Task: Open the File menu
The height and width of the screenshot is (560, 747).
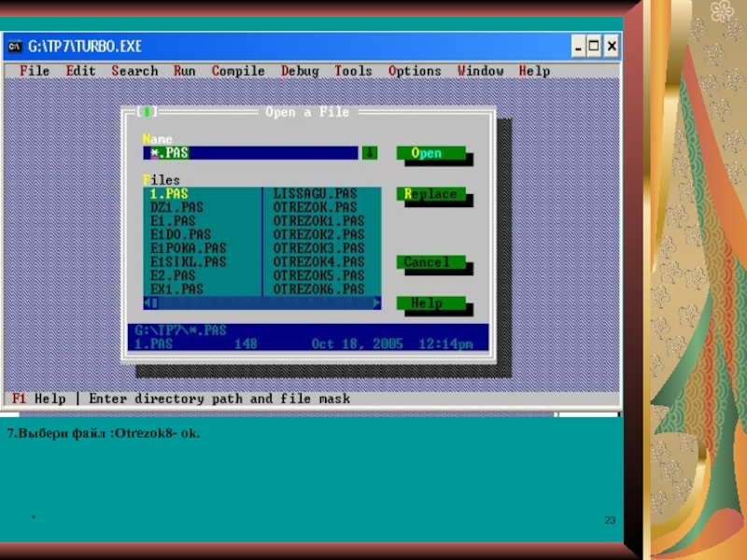Action: pyautogui.click(x=35, y=71)
